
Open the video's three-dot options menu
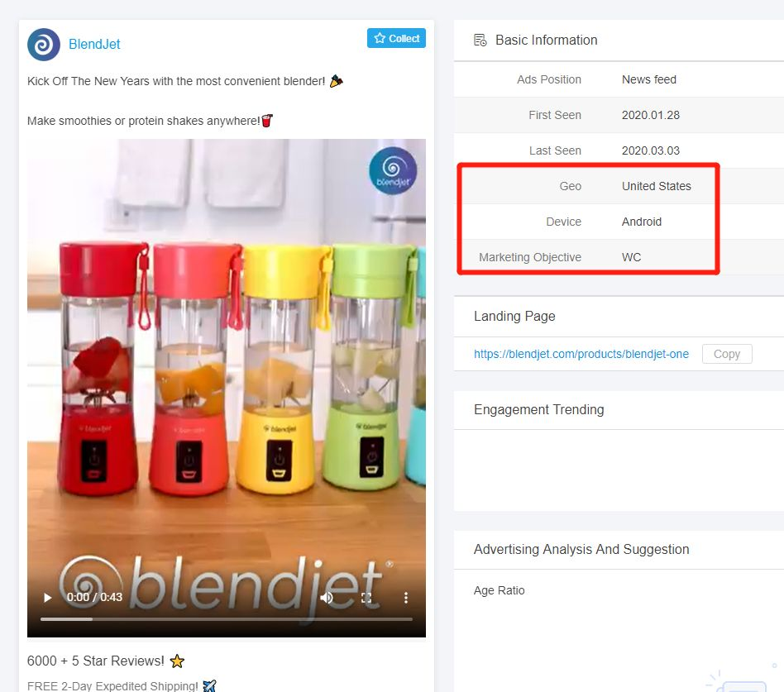(406, 598)
